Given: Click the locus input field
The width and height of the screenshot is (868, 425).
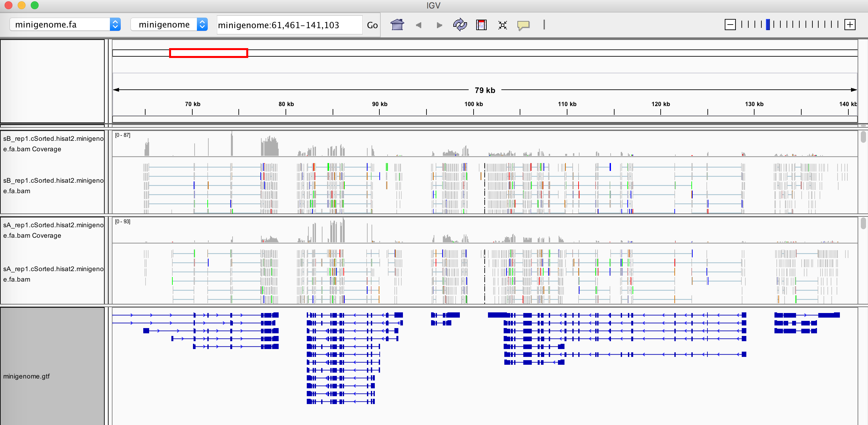Looking at the screenshot, I should point(289,25).
